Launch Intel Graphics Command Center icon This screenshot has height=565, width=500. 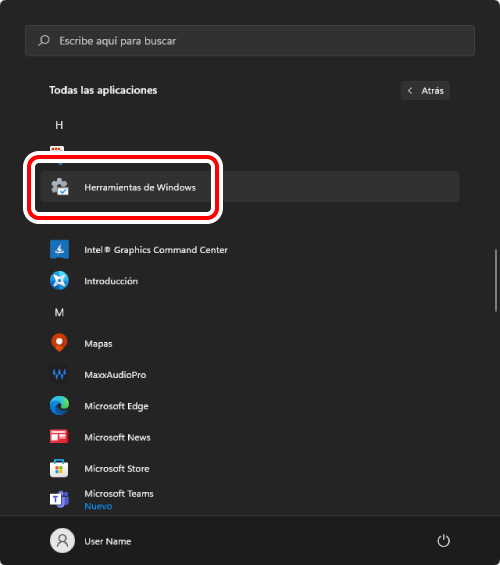click(59, 249)
